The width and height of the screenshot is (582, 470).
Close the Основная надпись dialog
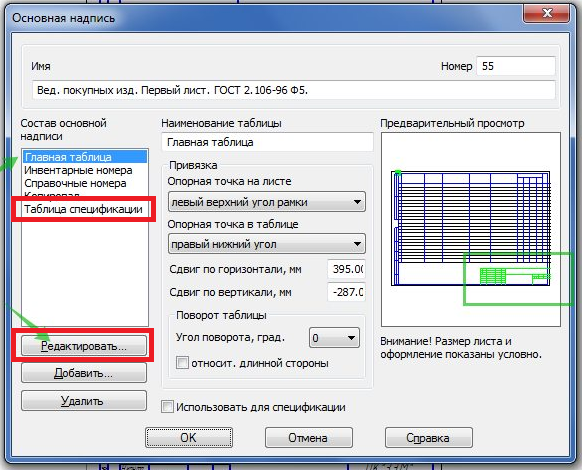coord(546,14)
